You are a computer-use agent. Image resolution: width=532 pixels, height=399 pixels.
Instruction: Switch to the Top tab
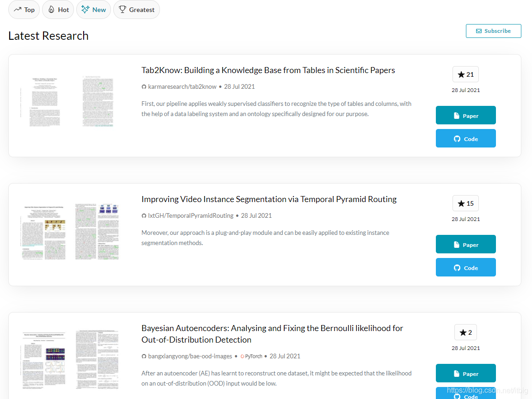coord(24,10)
